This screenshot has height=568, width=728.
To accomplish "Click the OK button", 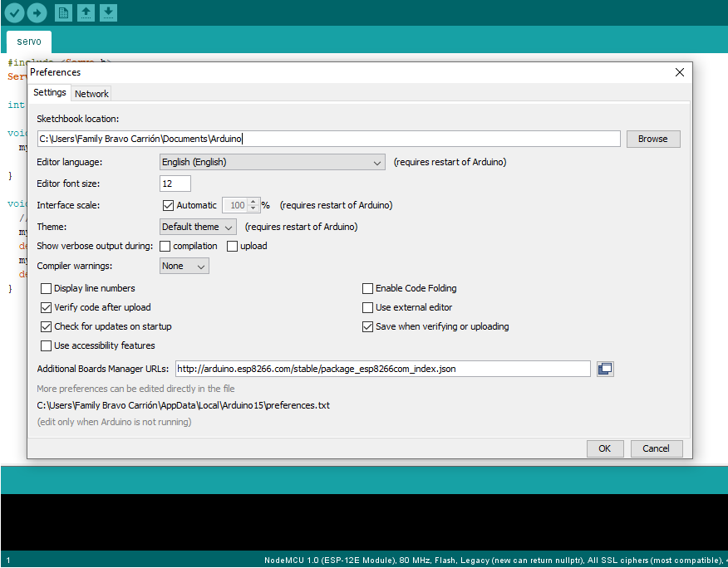I will tap(604, 448).
